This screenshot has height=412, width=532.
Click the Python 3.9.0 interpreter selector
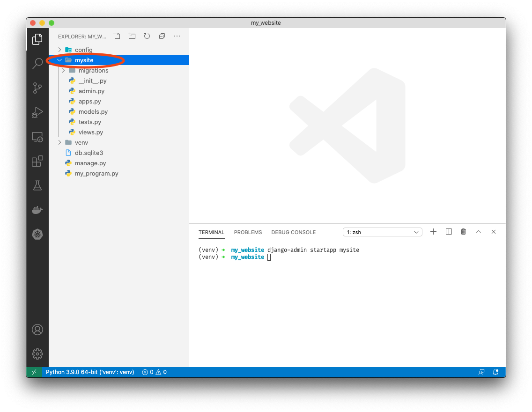(x=90, y=372)
